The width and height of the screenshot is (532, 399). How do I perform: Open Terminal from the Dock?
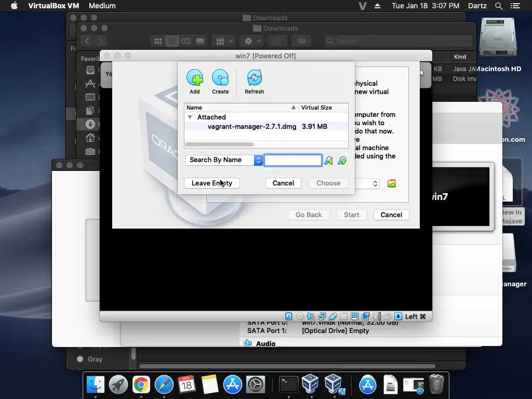point(288,384)
